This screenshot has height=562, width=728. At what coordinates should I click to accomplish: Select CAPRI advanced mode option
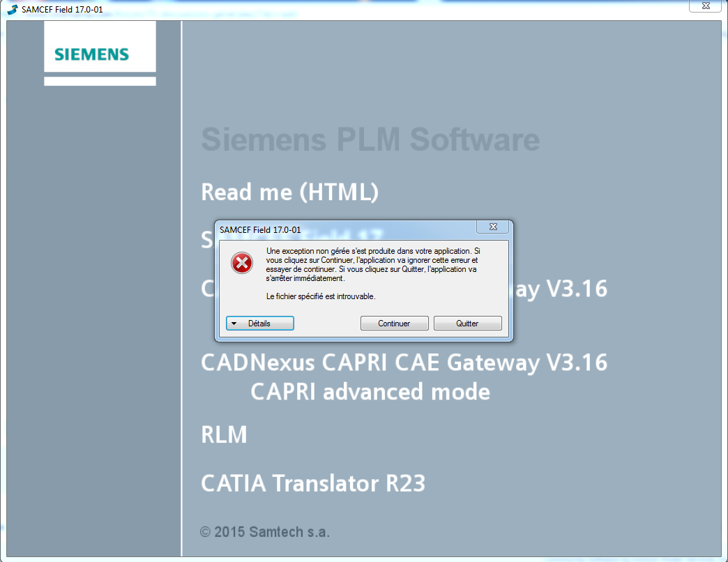click(x=370, y=392)
